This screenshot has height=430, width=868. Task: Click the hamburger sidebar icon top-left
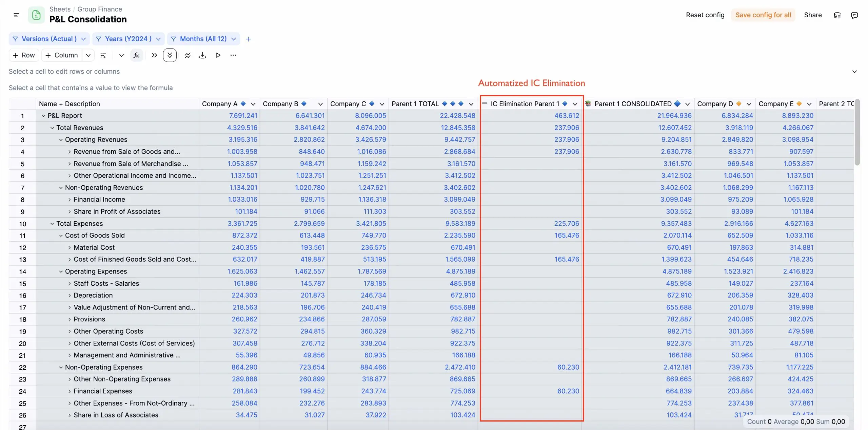click(16, 15)
